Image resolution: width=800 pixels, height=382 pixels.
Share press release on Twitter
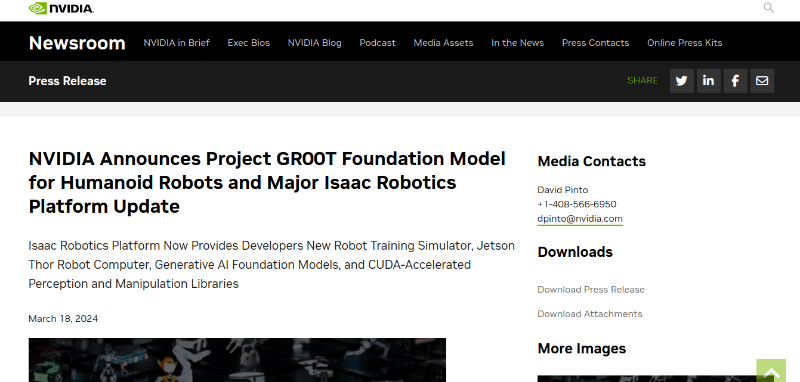point(682,81)
